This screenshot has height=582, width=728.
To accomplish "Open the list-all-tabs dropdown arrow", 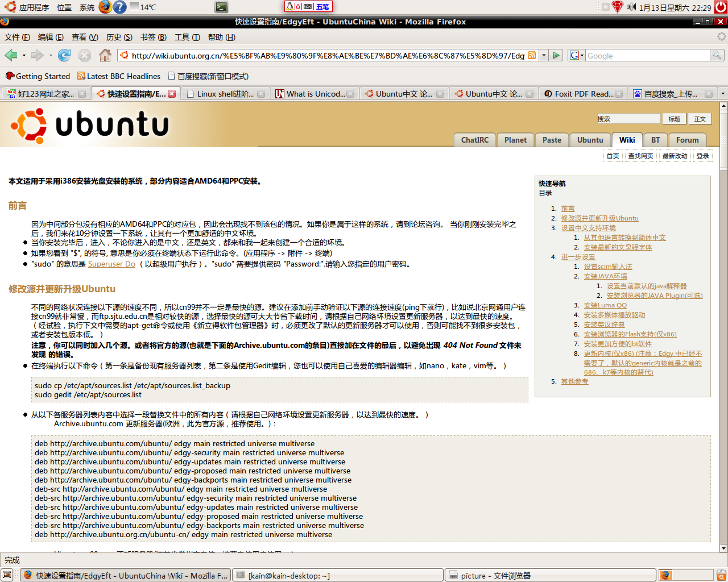I will 723,94.
